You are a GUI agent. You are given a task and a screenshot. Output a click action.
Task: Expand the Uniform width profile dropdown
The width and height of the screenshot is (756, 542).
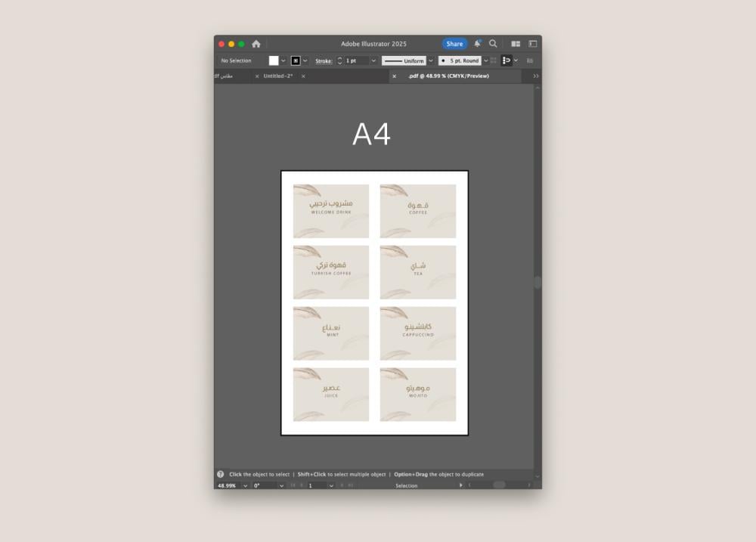click(431, 60)
